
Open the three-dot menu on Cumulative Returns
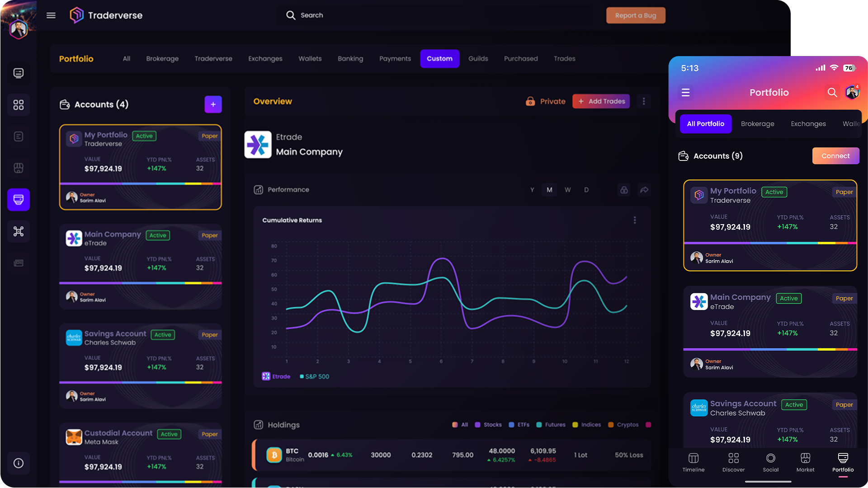tap(635, 220)
